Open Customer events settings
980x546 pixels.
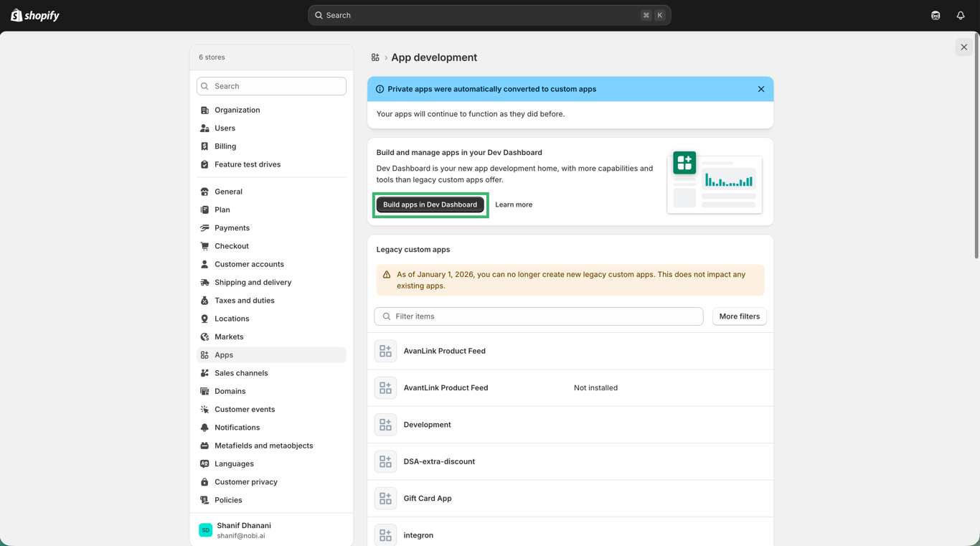click(x=271, y=410)
